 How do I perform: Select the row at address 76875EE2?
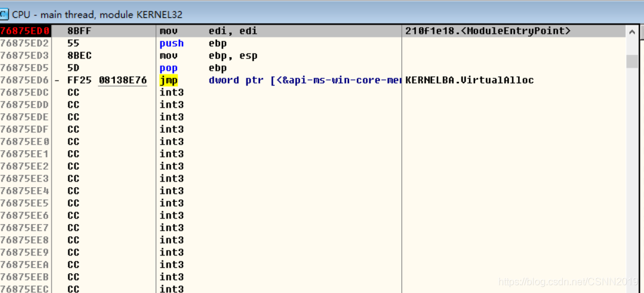coord(313,167)
